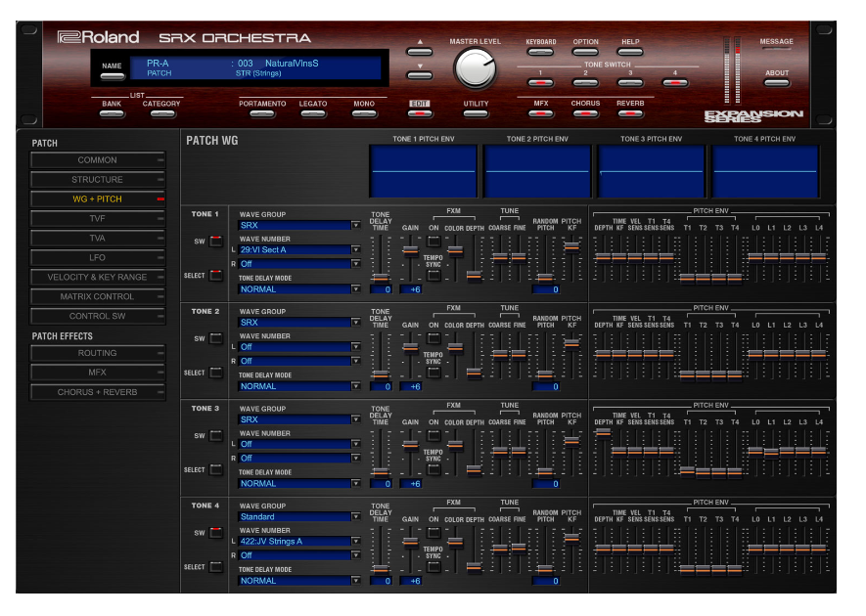Open the Chorus + Reverb page
This screenshot has width=866, height=616.
point(98,392)
